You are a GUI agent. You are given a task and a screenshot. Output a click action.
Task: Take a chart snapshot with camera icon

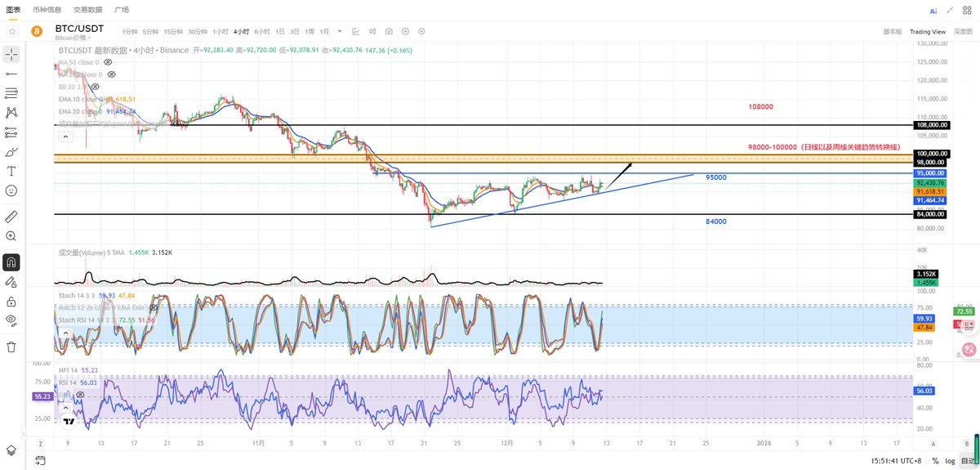pos(389,31)
